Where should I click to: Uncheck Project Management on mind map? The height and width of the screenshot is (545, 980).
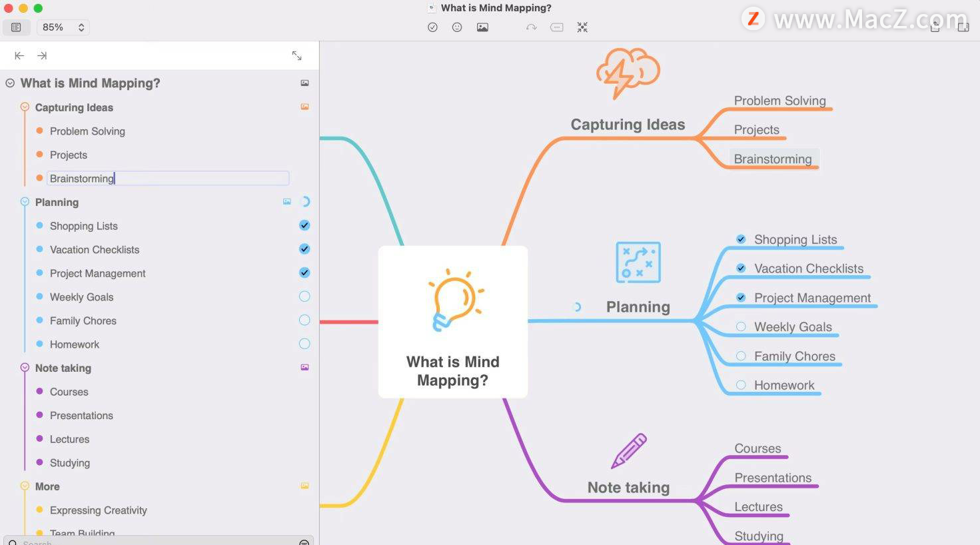(741, 297)
